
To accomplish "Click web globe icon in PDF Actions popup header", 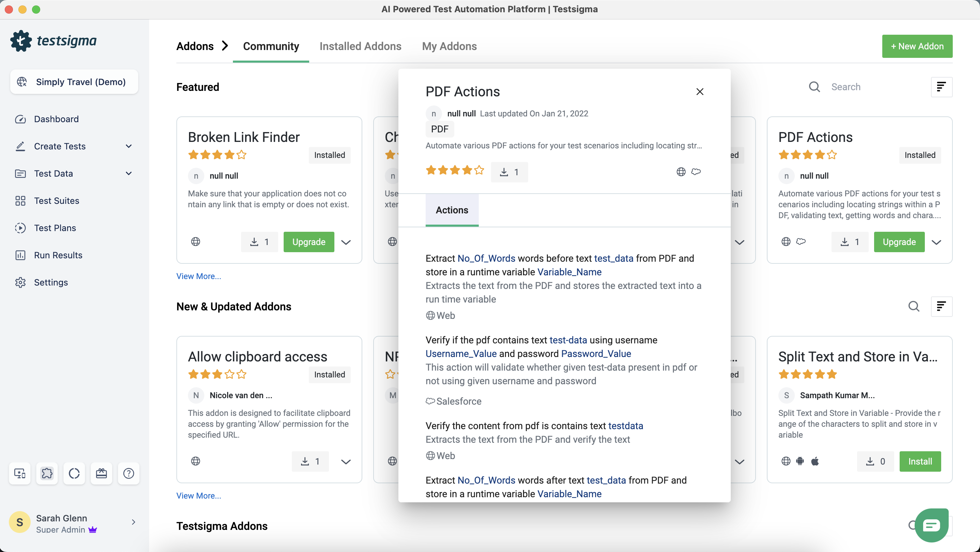I will (x=681, y=172).
